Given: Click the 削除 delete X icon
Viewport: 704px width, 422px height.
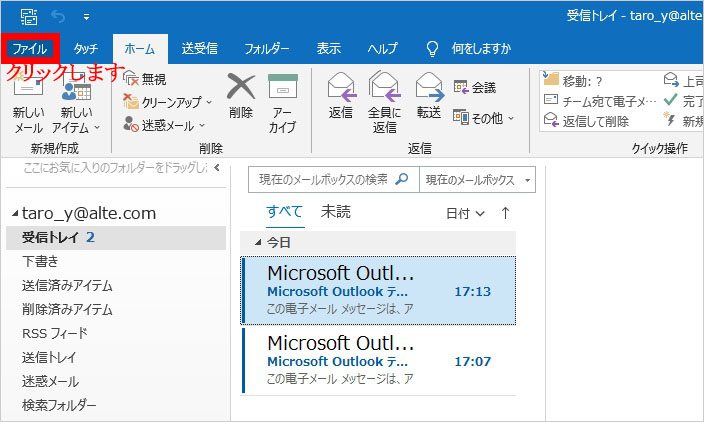Looking at the screenshot, I should click(241, 86).
